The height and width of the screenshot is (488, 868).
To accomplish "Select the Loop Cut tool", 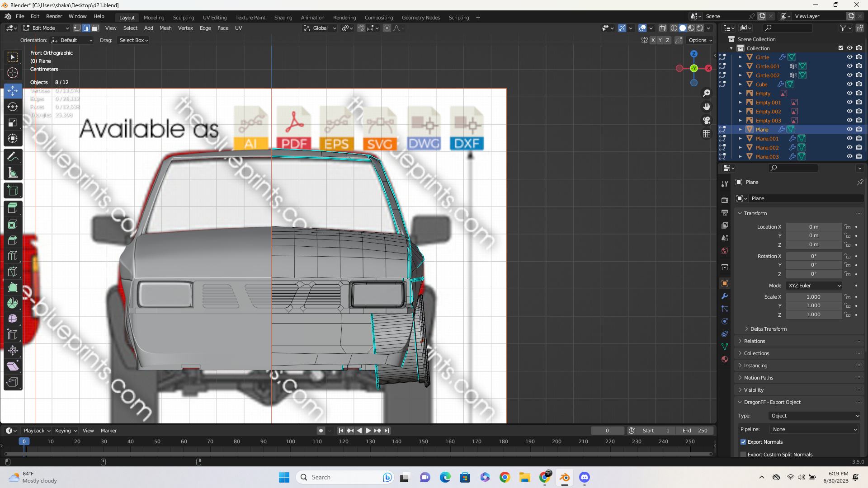I will (x=13, y=256).
